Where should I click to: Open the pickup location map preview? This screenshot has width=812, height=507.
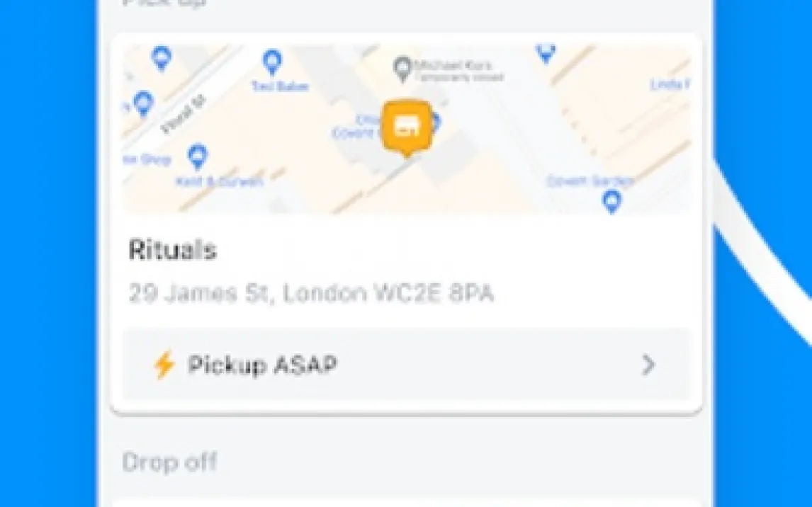coord(407,130)
